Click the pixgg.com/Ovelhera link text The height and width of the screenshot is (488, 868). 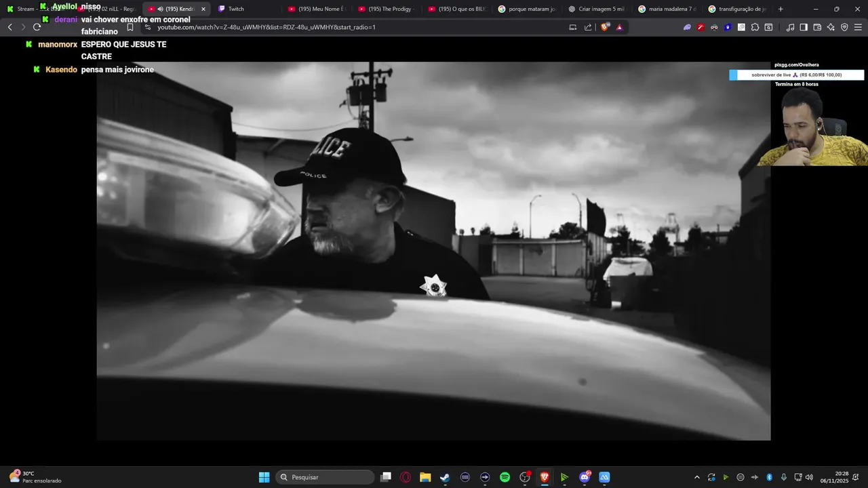[x=796, y=65]
